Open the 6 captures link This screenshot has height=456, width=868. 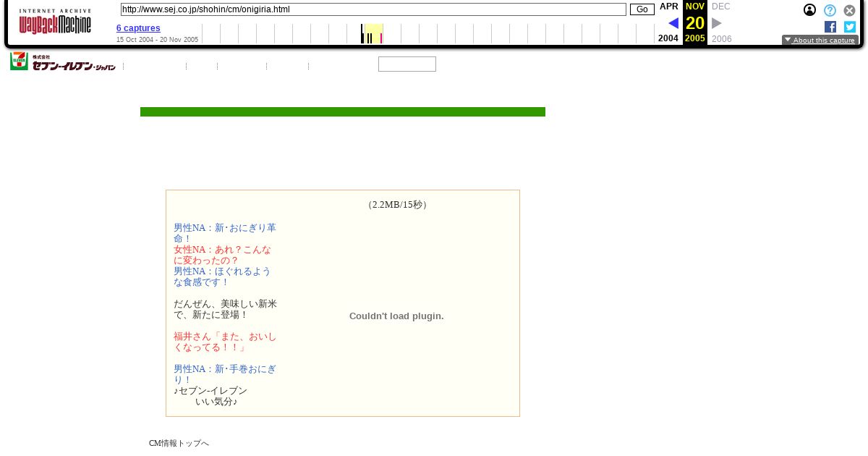point(138,28)
